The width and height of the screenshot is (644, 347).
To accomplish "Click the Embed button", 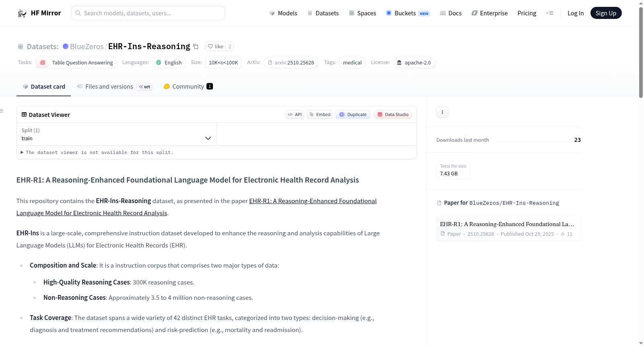I will click(x=320, y=114).
